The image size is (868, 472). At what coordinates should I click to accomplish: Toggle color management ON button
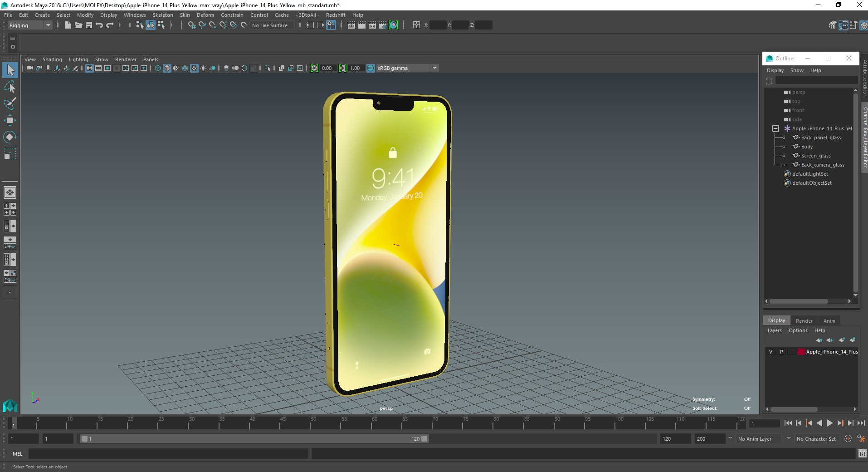coord(371,68)
